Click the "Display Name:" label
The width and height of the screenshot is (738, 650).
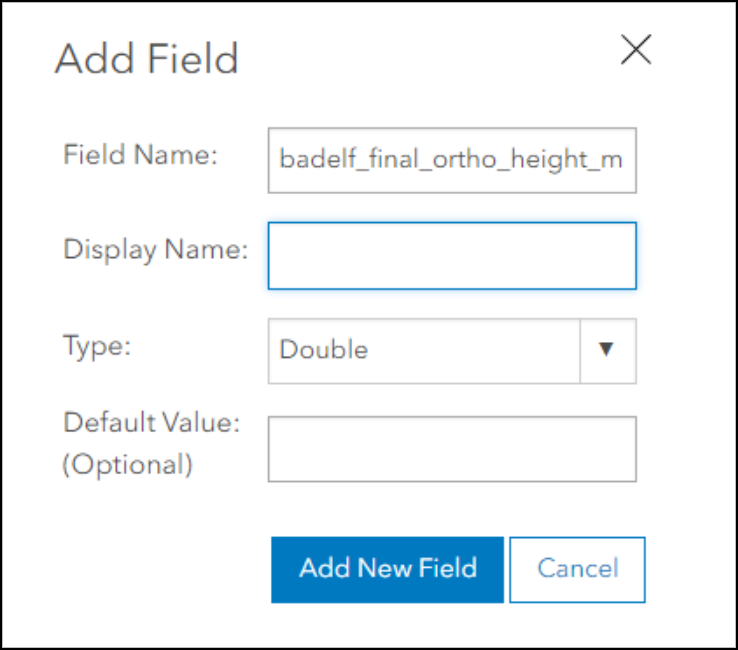coord(155,249)
